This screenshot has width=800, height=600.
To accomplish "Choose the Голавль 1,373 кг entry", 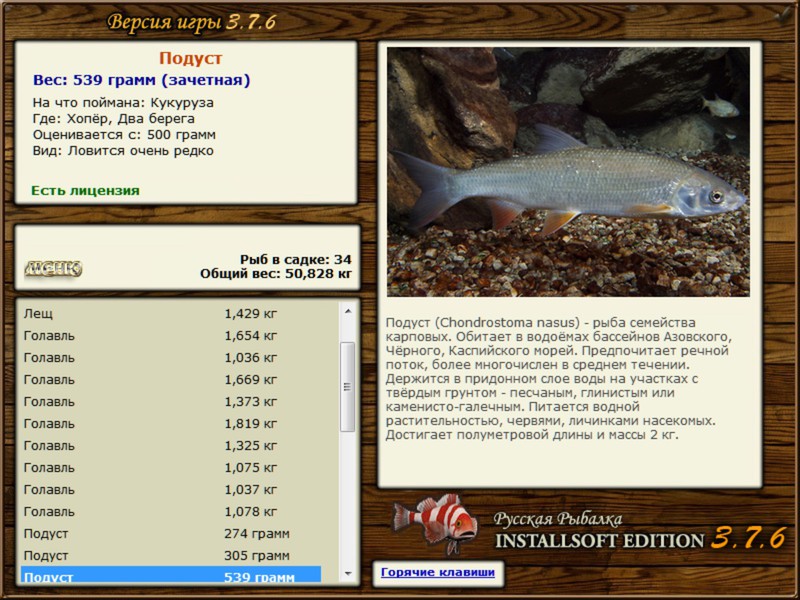I will click(x=170, y=402).
